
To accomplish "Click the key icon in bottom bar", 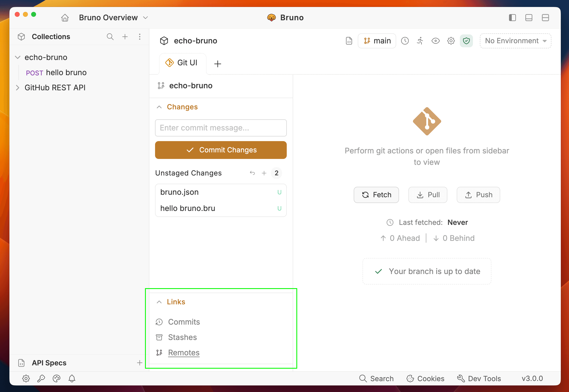I will (41, 378).
